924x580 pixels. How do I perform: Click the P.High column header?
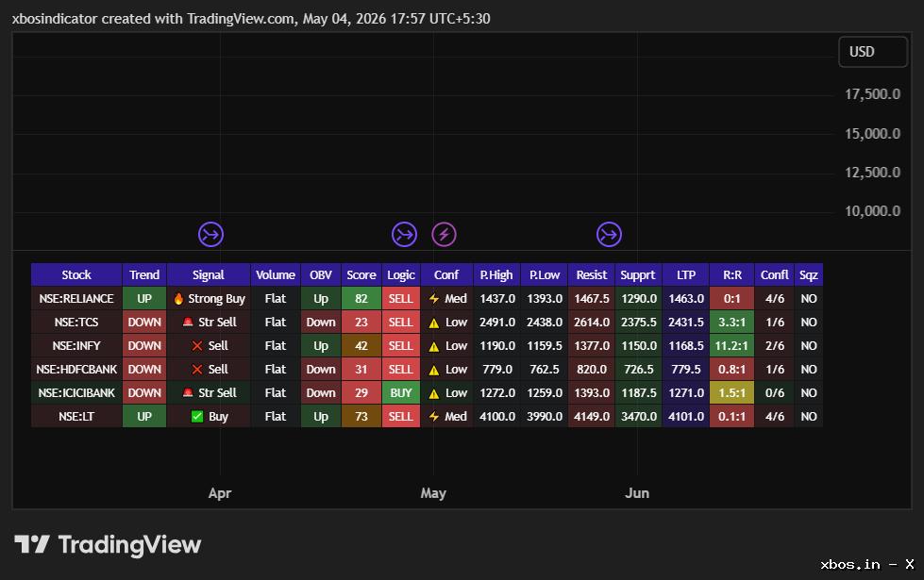496,275
